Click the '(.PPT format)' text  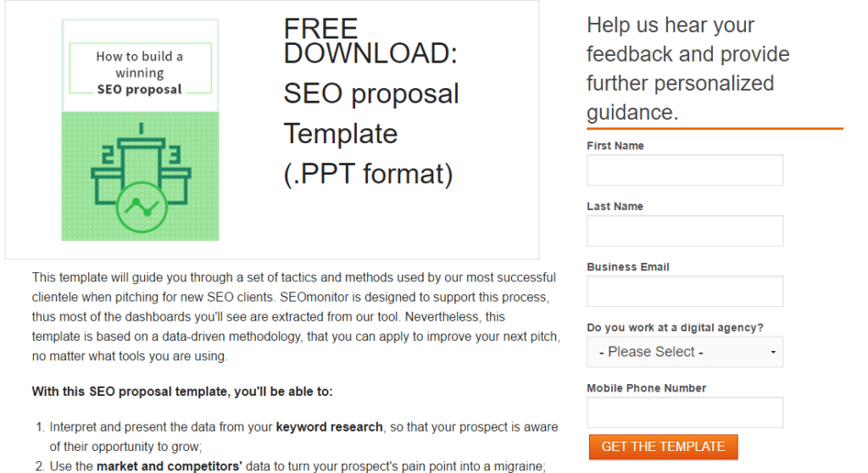[x=368, y=174]
